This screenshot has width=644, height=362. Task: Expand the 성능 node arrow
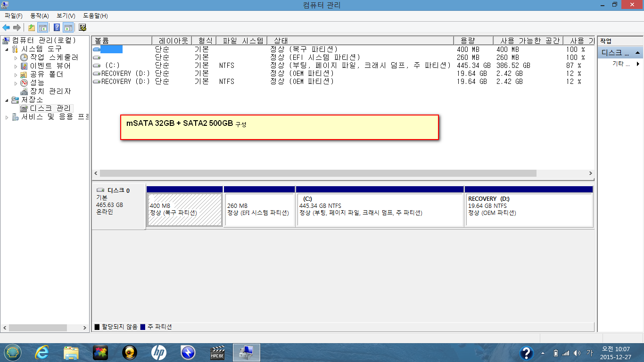[x=16, y=83]
